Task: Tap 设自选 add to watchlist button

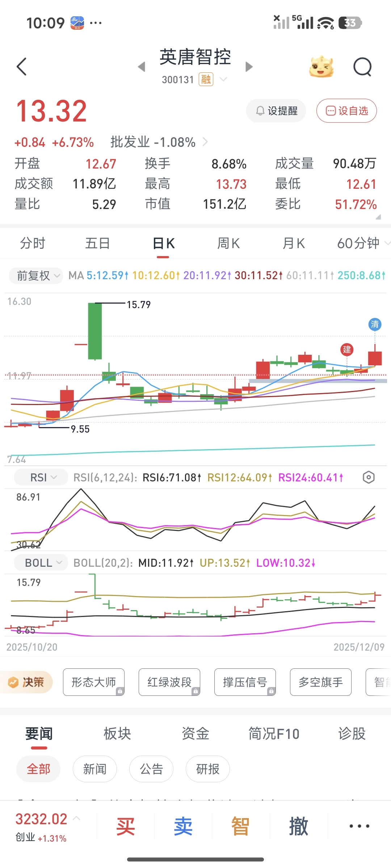Action: click(346, 111)
